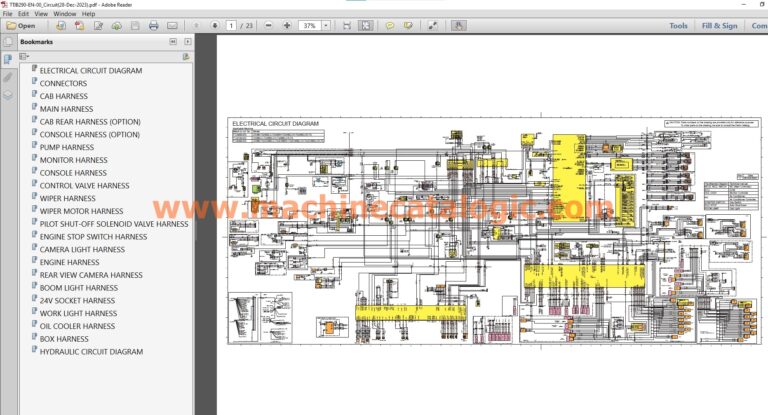The image size is (768, 415).
Task: Click the Fit width scrolling icon
Action: coord(347,25)
